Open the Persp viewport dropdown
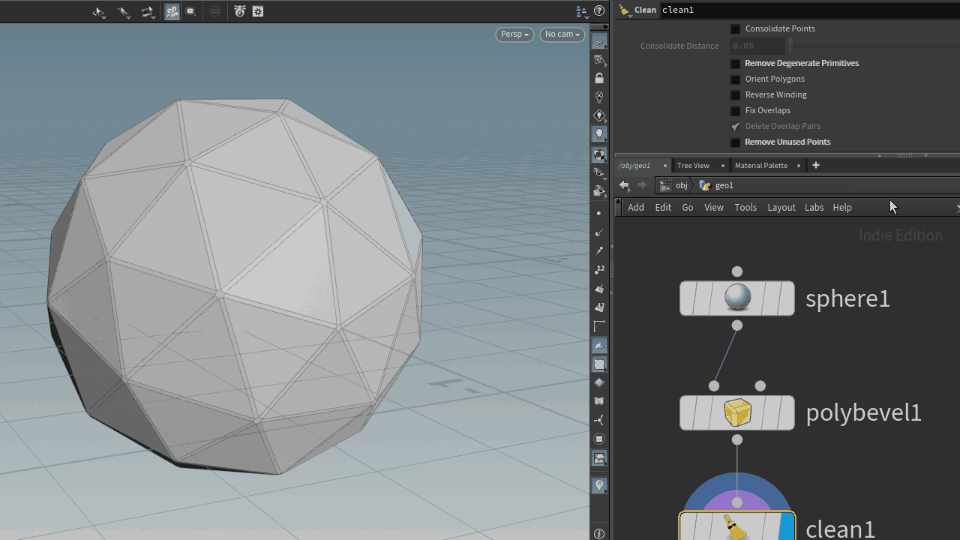The image size is (960, 540). click(x=515, y=34)
